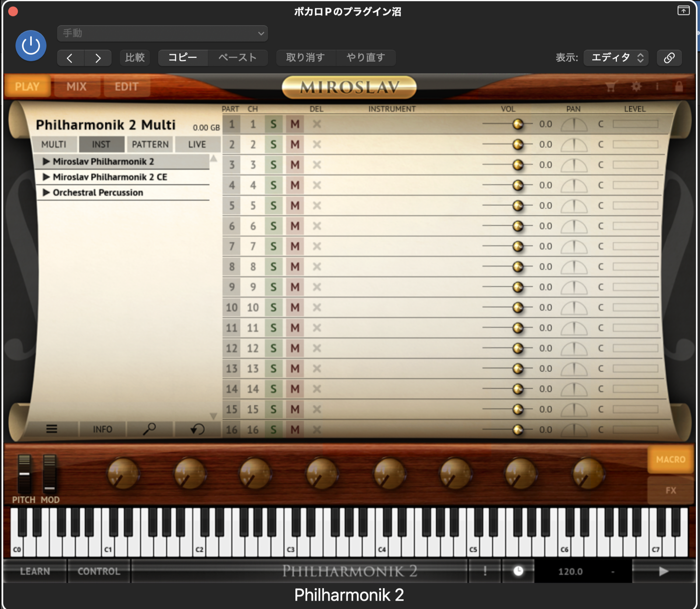700x609 pixels.
Task: Click the C3 piano key
Action: coord(290,546)
